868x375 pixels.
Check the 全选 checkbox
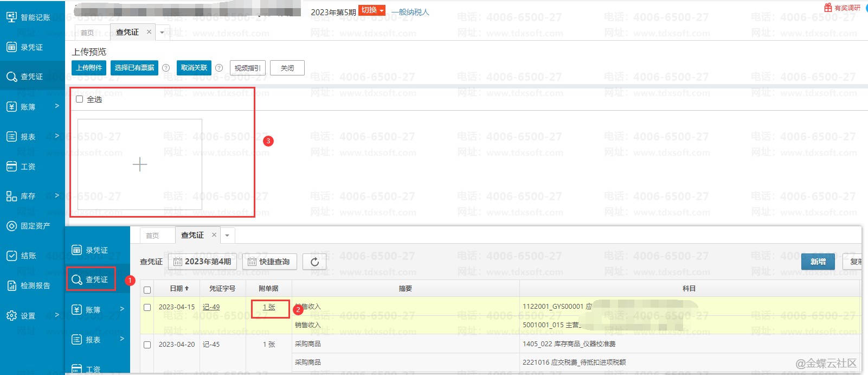pos(80,99)
